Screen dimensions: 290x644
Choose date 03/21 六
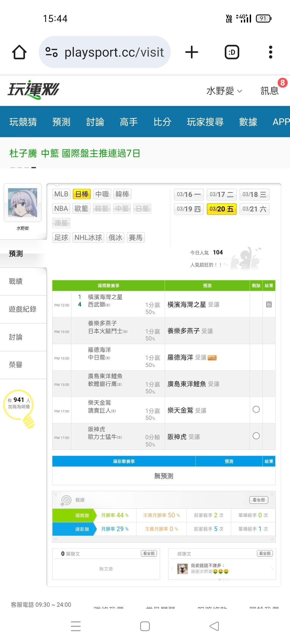[254, 209]
